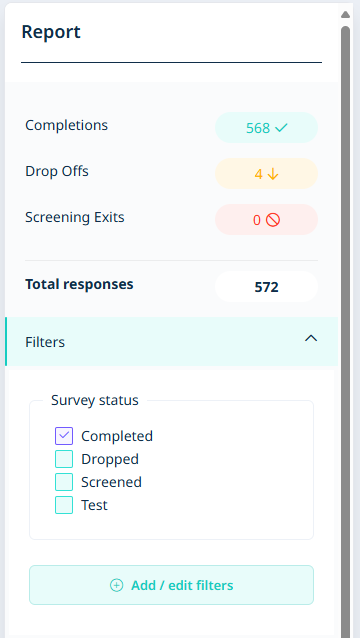Click the red prohibited icon for screening exits
The height and width of the screenshot is (638, 360).
[x=273, y=220]
